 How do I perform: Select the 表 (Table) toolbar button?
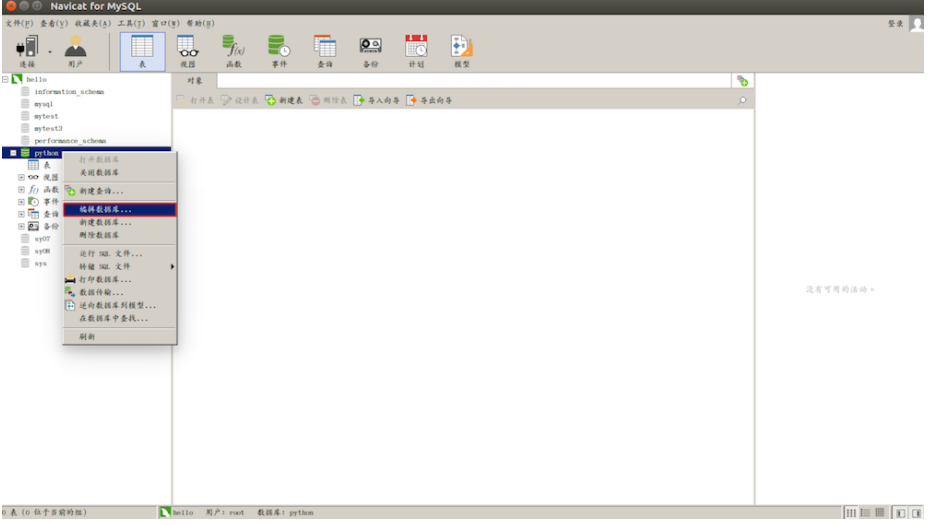pos(143,52)
